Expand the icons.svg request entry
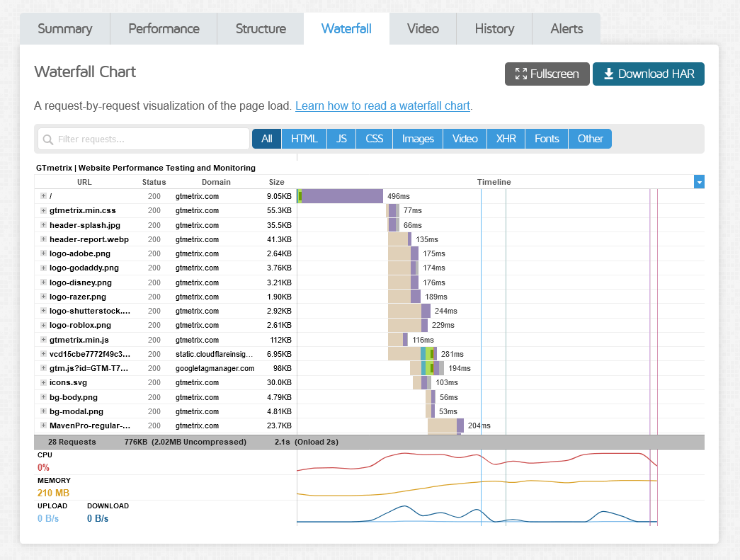 (43, 382)
